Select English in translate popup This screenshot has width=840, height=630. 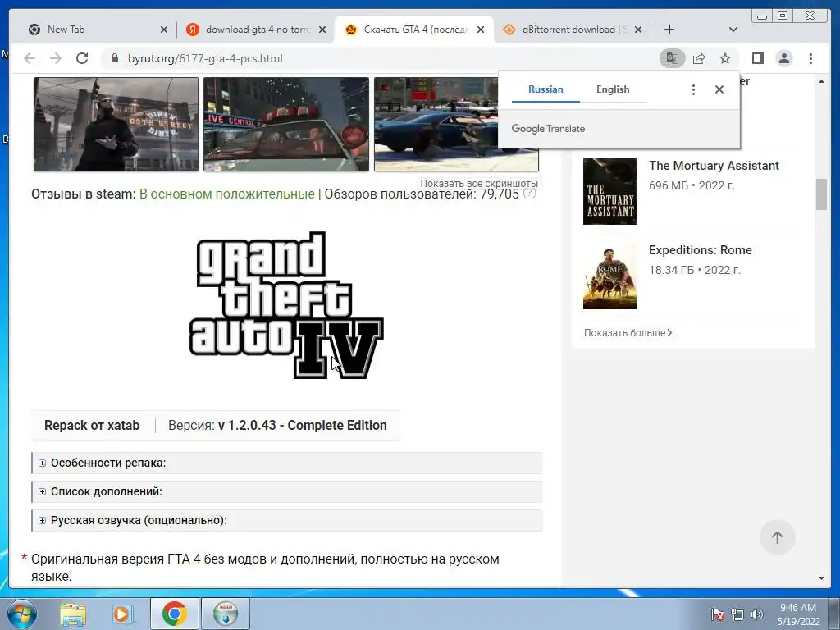[613, 89]
